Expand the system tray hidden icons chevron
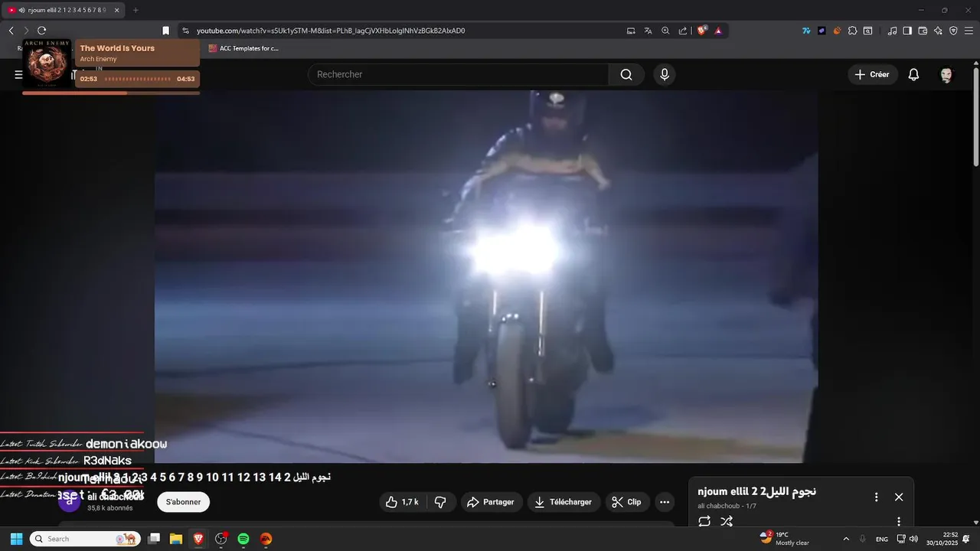Viewport: 980px width, 551px height. (846, 539)
